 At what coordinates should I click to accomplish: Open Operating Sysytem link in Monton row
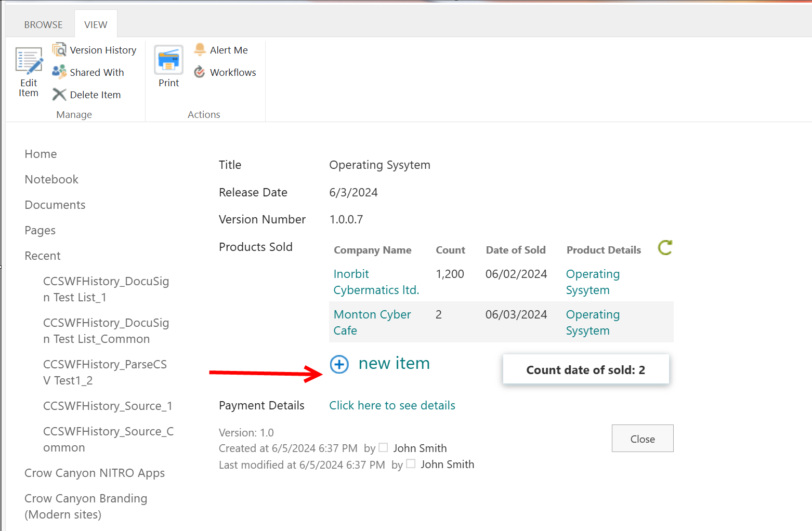(593, 322)
